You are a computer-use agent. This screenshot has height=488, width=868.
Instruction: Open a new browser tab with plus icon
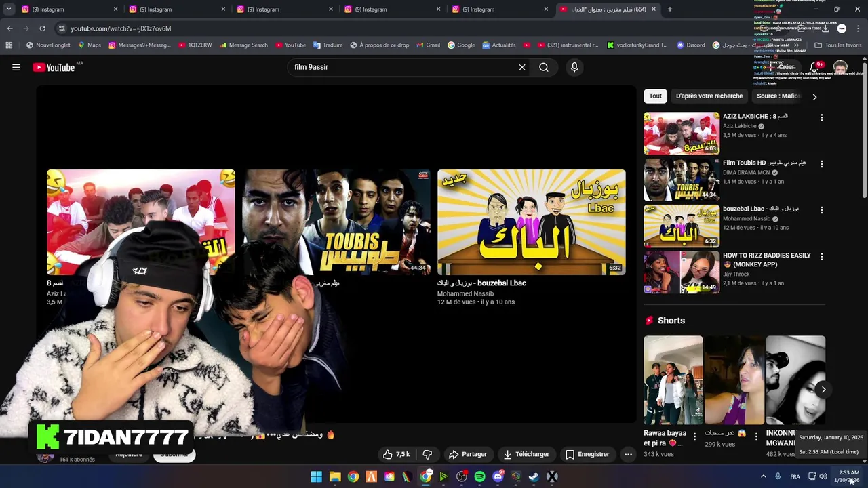670,9
